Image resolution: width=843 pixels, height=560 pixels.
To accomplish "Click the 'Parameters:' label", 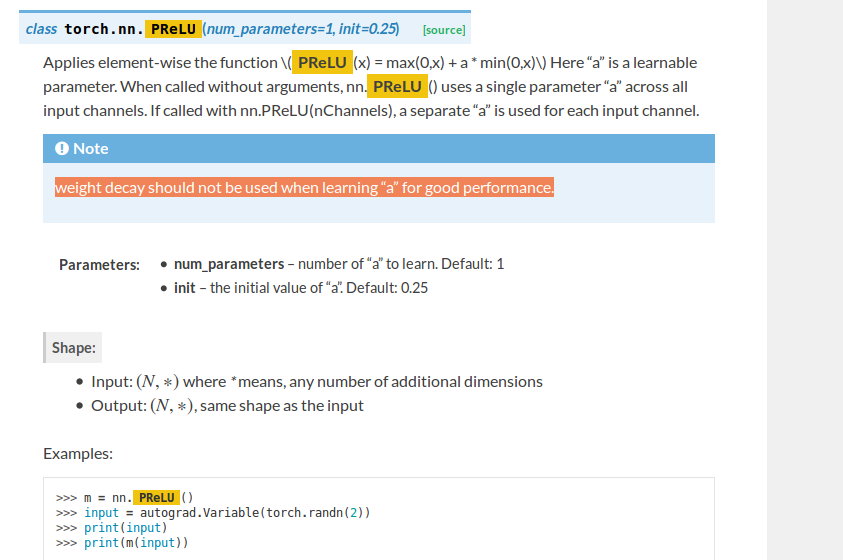I will click(99, 265).
